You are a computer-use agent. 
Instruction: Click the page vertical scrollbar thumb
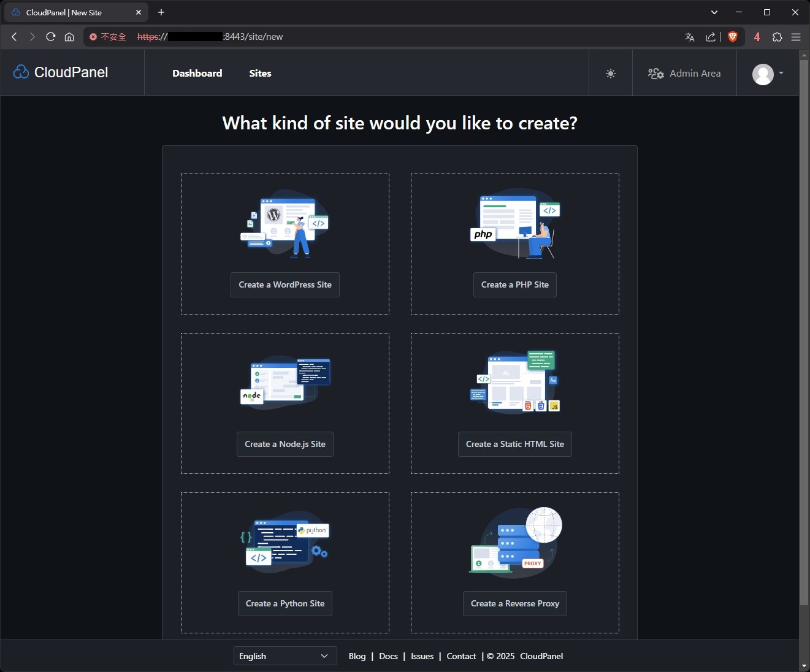coord(804,332)
